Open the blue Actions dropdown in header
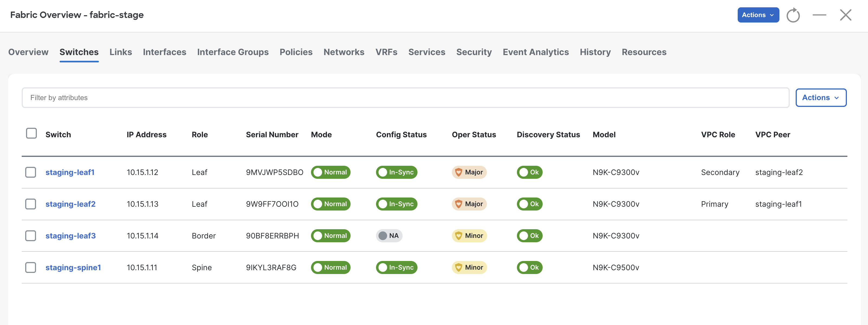 758,15
